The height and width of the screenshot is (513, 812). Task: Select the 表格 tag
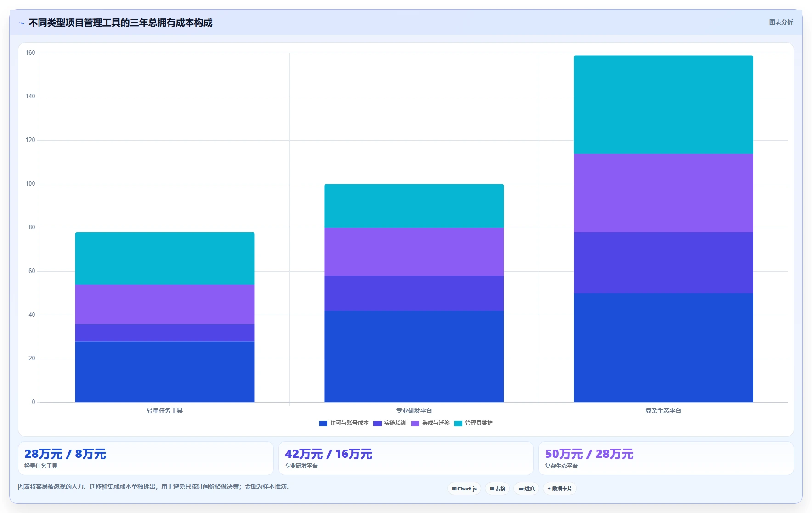[497, 489]
